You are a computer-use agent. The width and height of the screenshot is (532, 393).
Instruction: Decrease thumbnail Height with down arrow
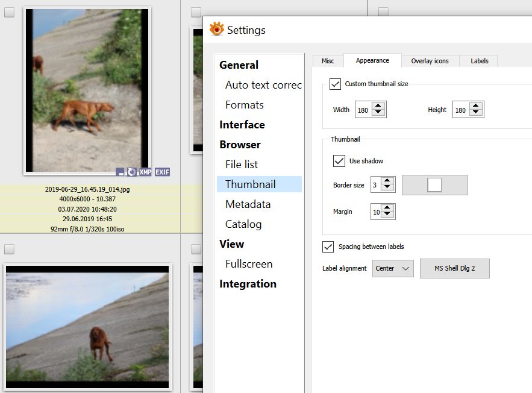pyautogui.click(x=476, y=113)
